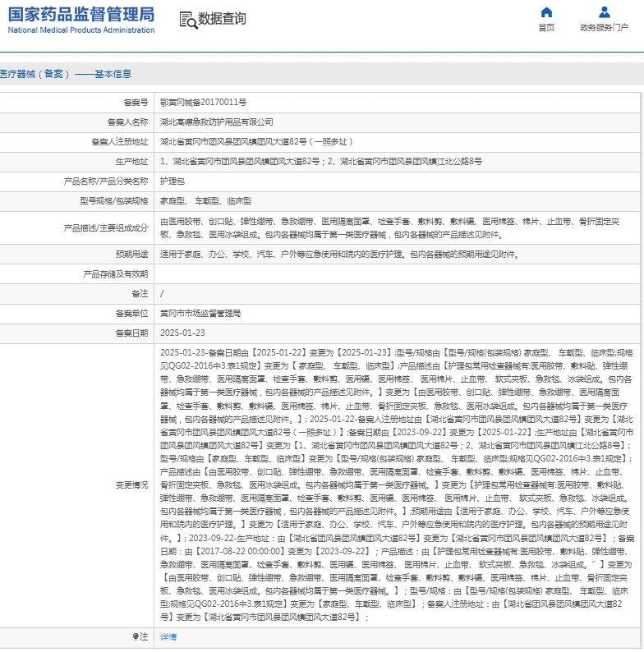The width and height of the screenshot is (644, 652).
Task: Select the 变更情况 row label
Action: [132, 485]
